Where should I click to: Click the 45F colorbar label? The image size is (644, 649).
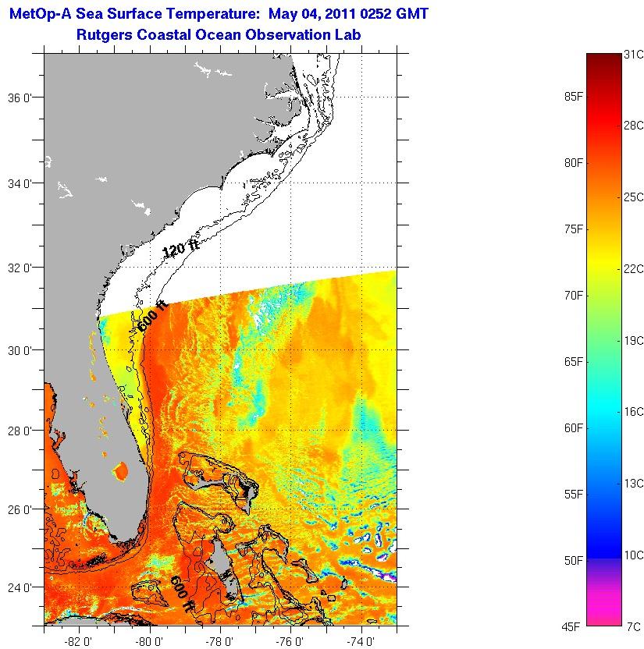[571, 626]
